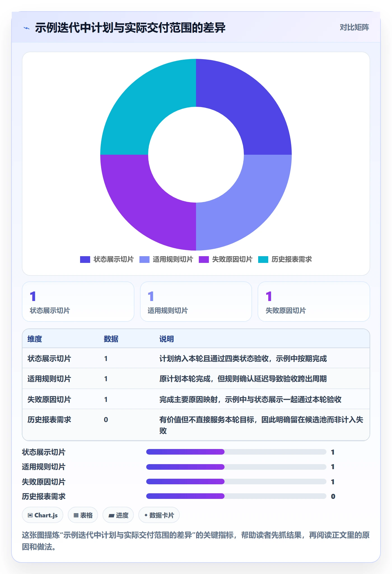Select the 失败原因切片 table row name
Viewport: 392px width, 574px height.
pos(49,399)
